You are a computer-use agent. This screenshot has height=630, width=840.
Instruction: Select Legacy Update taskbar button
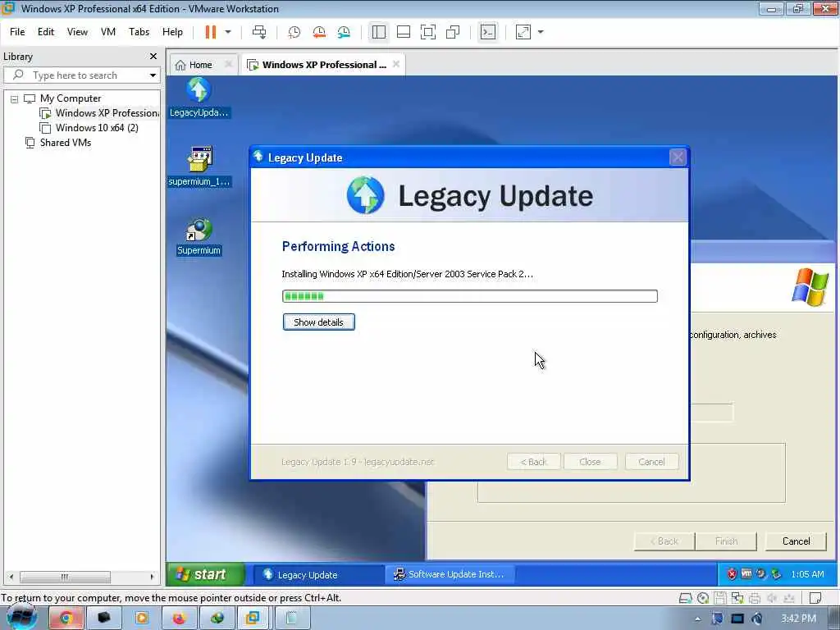coord(318,575)
